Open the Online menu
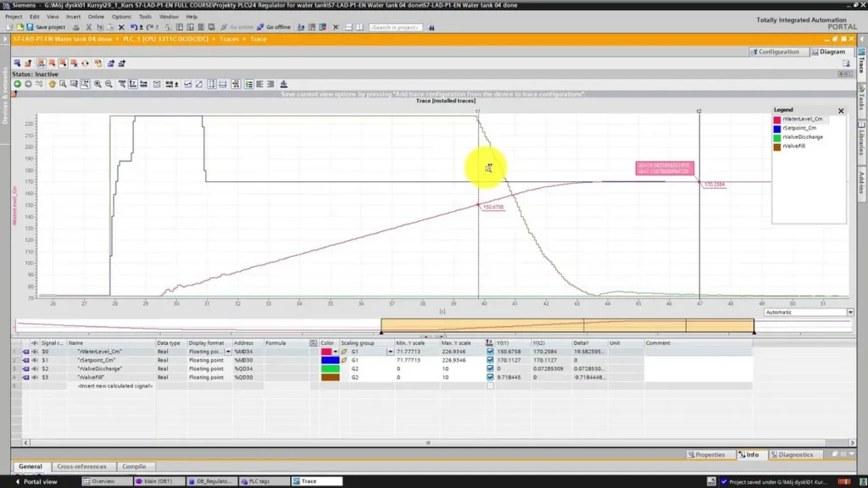This screenshot has height=488, width=868. point(96,17)
